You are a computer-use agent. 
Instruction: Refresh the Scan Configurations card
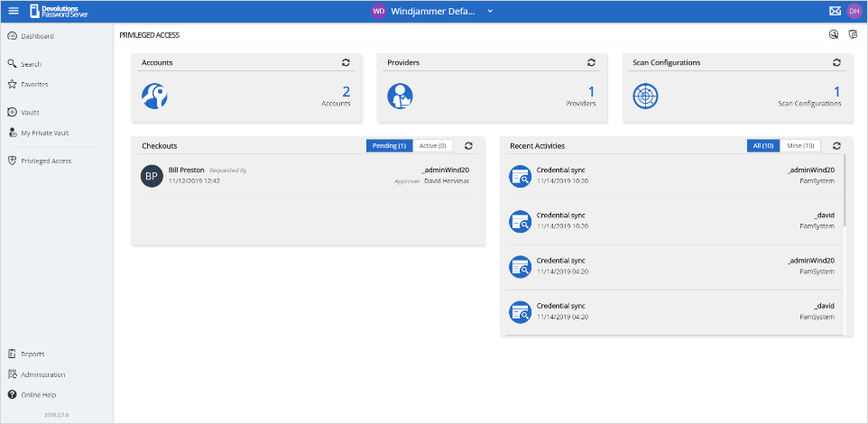pos(836,63)
